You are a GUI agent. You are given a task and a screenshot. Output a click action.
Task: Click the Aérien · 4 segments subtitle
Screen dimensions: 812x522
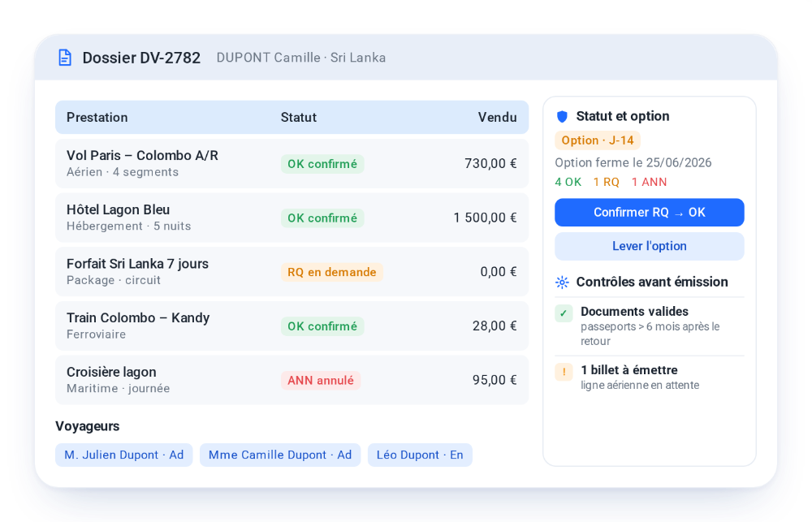(123, 172)
